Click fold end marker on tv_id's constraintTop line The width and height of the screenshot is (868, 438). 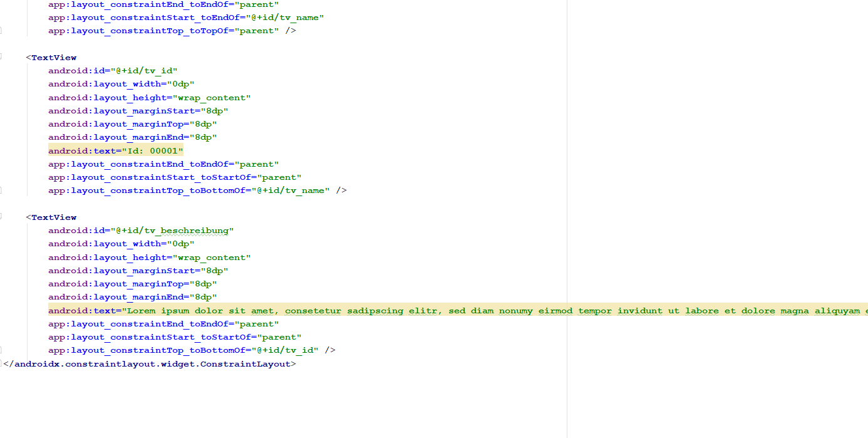pos(1,190)
